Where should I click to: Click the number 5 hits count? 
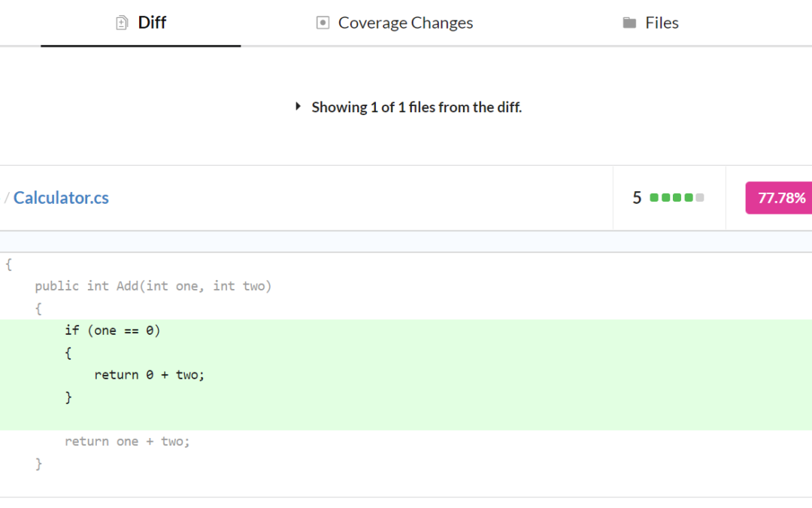(x=637, y=198)
